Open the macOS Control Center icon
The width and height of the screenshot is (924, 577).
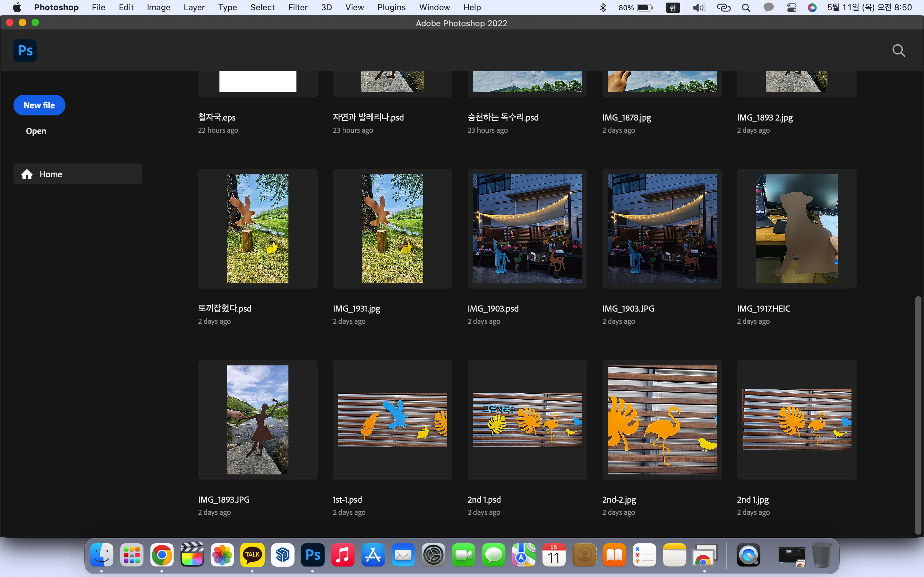pos(791,8)
